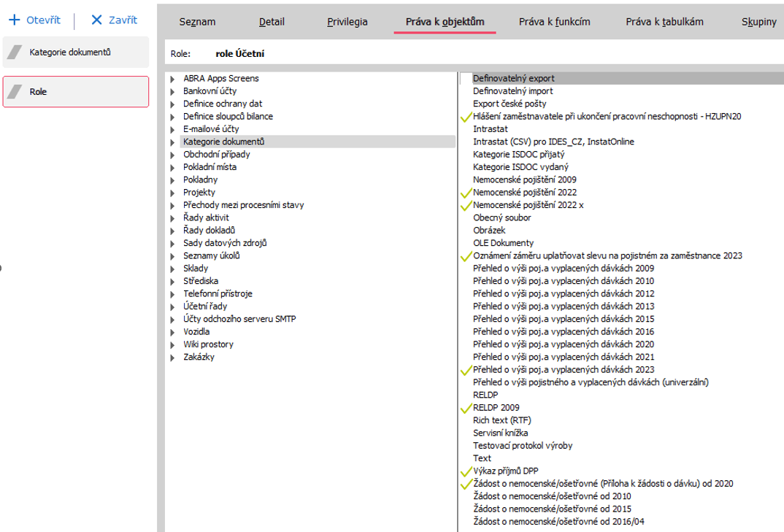This screenshot has width=784, height=532.
Task: Toggle checkmark for Výkaz příjmů DPP
Action: pos(466,471)
